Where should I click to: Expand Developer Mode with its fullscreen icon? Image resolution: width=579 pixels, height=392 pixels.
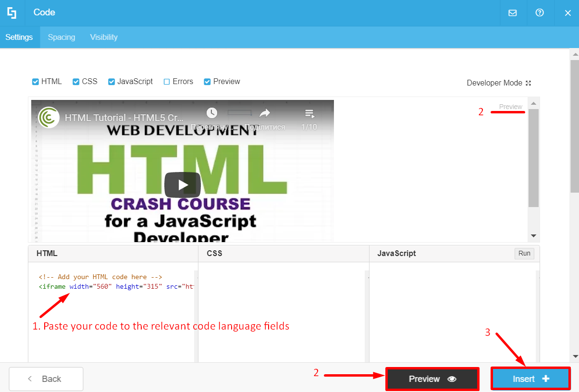529,83
